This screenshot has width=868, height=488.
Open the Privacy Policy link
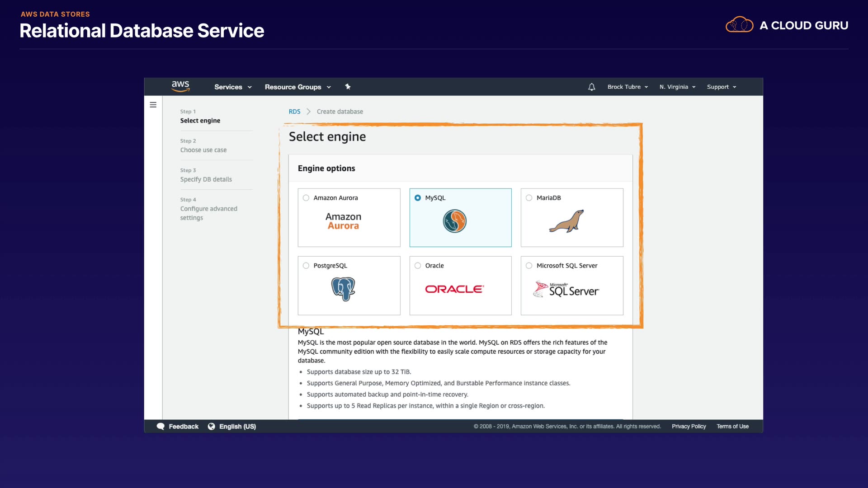(689, 427)
